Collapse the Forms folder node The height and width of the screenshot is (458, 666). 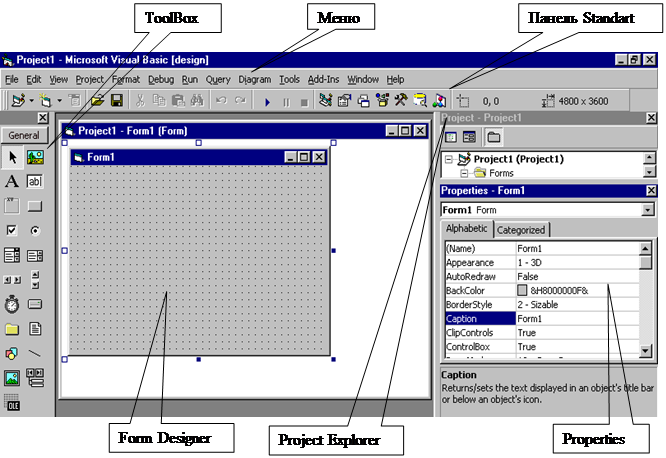(464, 173)
